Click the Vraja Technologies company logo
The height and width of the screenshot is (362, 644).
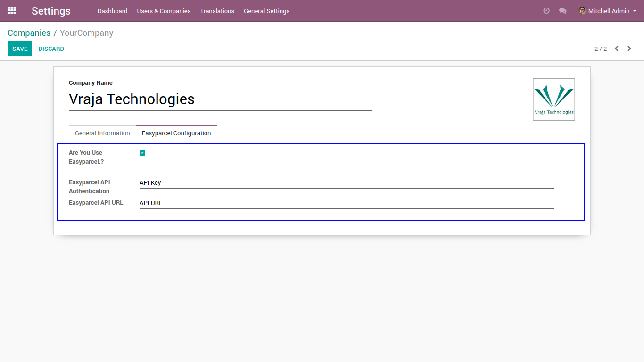coord(554,99)
